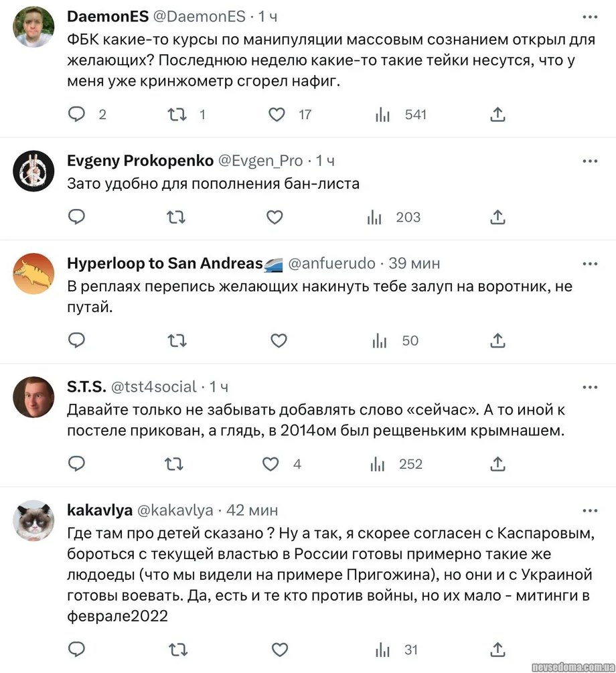Retweet kakavlya's reply

pyautogui.click(x=177, y=649)
